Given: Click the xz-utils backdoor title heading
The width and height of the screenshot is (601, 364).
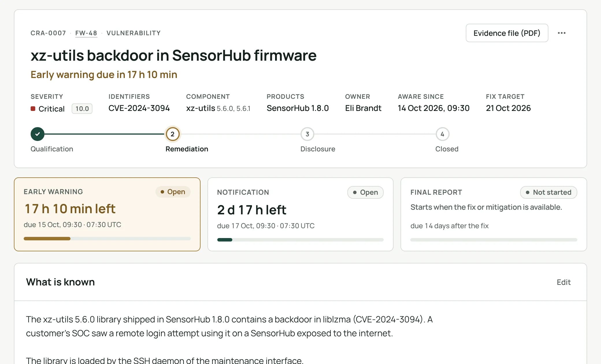Looking at the screenshot, I should click(x=174, y=55).
